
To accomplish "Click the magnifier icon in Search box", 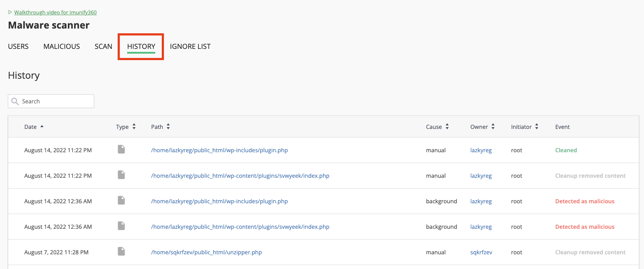I will [x=15, y=101].
